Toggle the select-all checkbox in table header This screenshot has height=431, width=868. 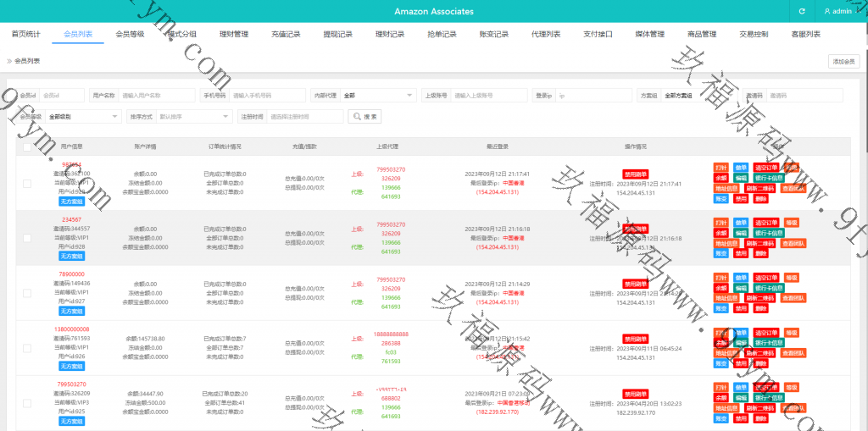coord(28,146)
